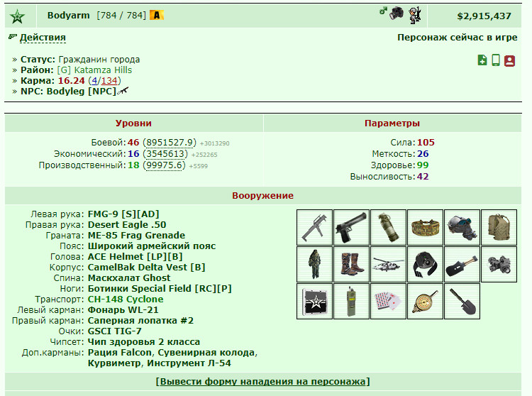Viewport: 532px width, 396px height.
Task: Click the pistol icon beside Действия
Action: (13, 37)
